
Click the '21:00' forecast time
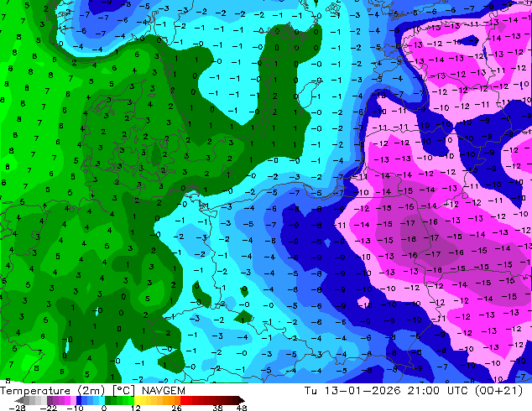(x=424, y=391)
